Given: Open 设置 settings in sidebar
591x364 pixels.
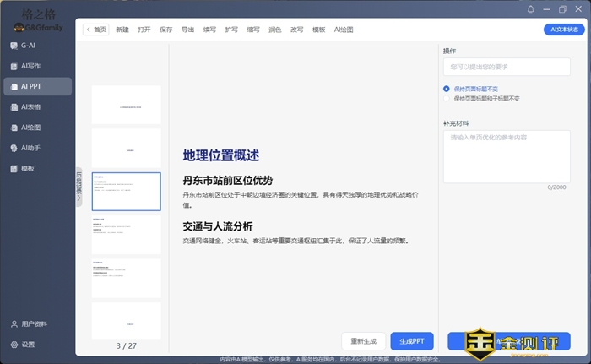Looking at the screenshot, I should click(x=28, y=345).
